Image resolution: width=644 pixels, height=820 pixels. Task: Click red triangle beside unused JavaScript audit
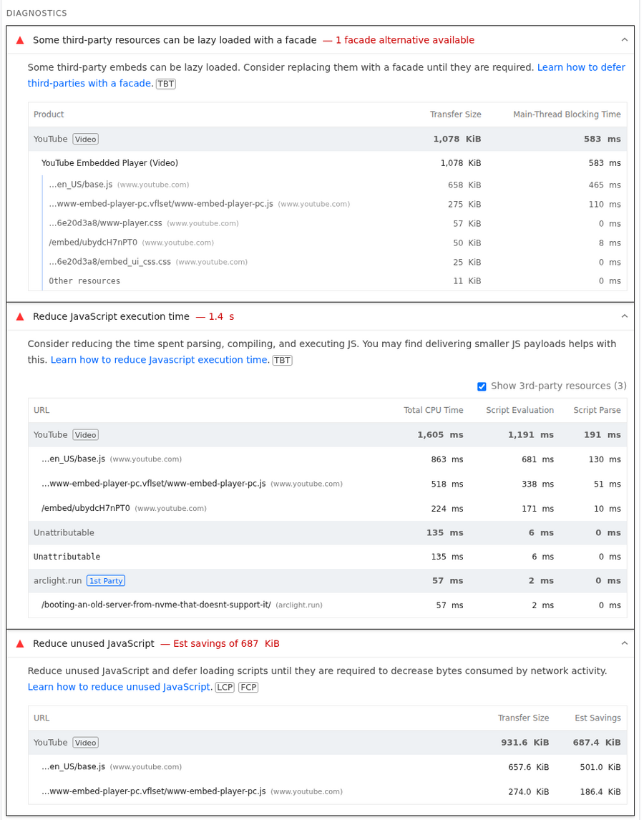(x=20, y=644)
